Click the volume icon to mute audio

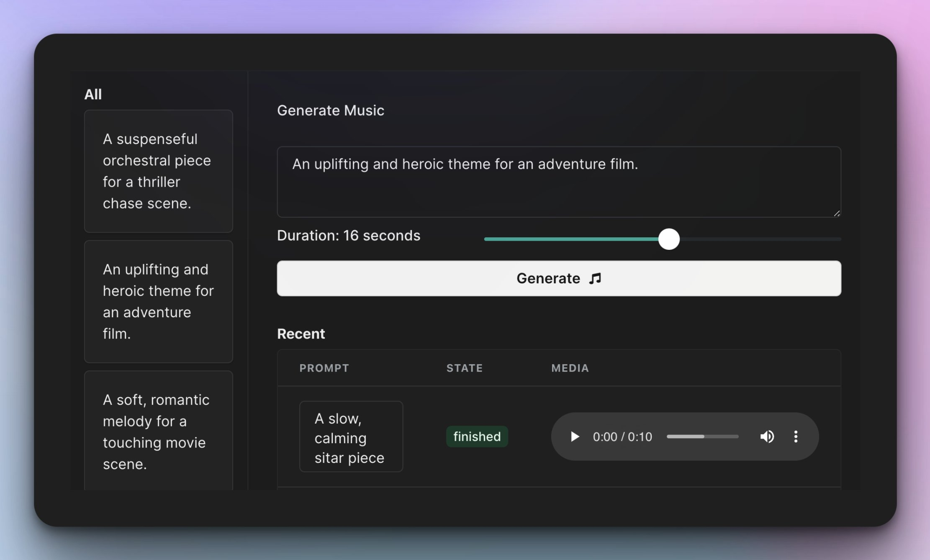coord(767,437)
